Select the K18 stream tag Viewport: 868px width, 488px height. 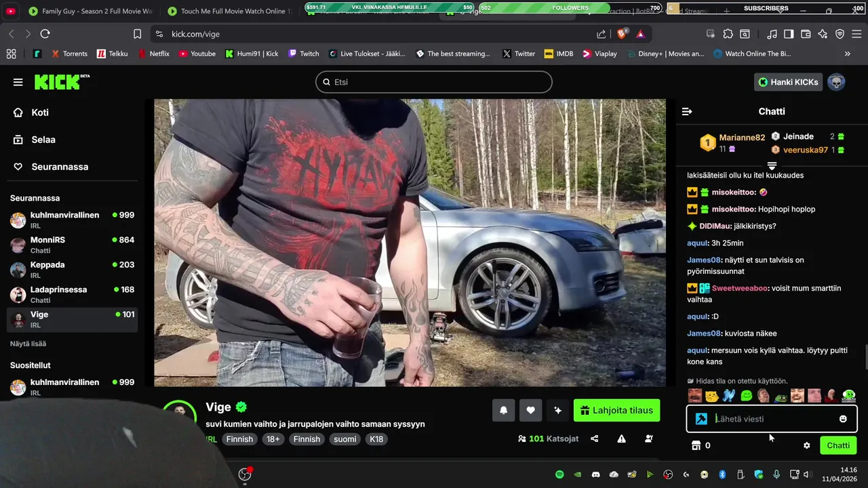click(376, 439)
